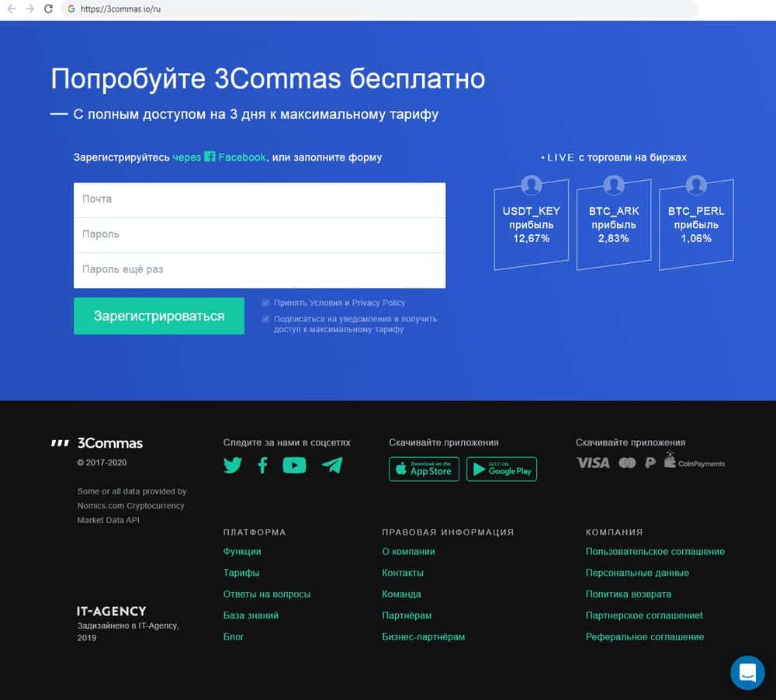Toggle 'Подписаться на уведомления' checkbox
The width and height of the screenshot is (776, 700).
click(265, 319)
